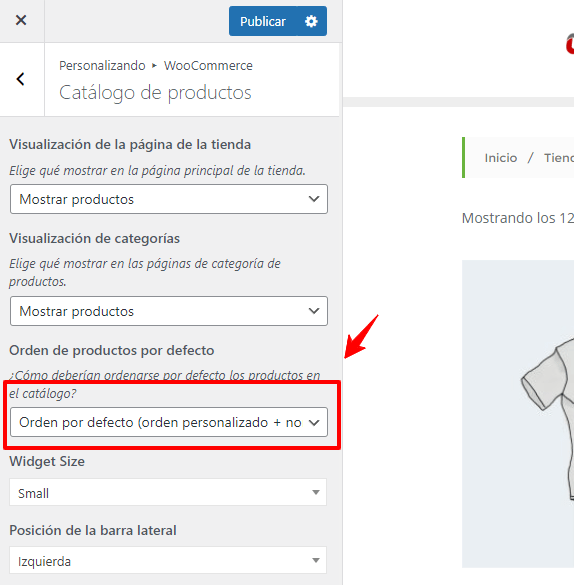The width and height of the screenshot is (574, 585).
Task: Close the customizer with the X icon
Action: pos(21,20)
